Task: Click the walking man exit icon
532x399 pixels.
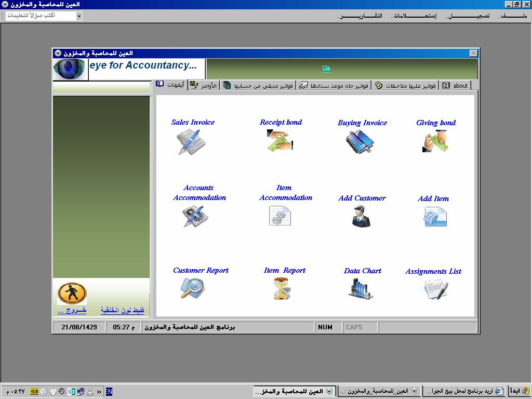Action: (72, 293)
